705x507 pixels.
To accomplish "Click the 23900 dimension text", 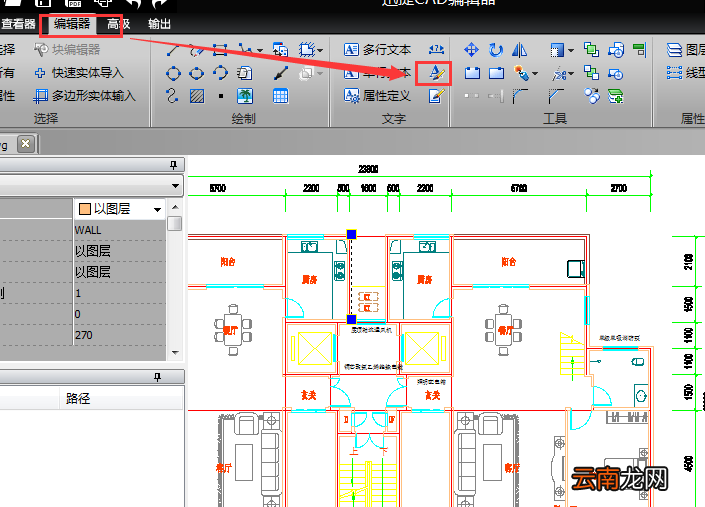I will pyautogui.click(x=368, y=169).
